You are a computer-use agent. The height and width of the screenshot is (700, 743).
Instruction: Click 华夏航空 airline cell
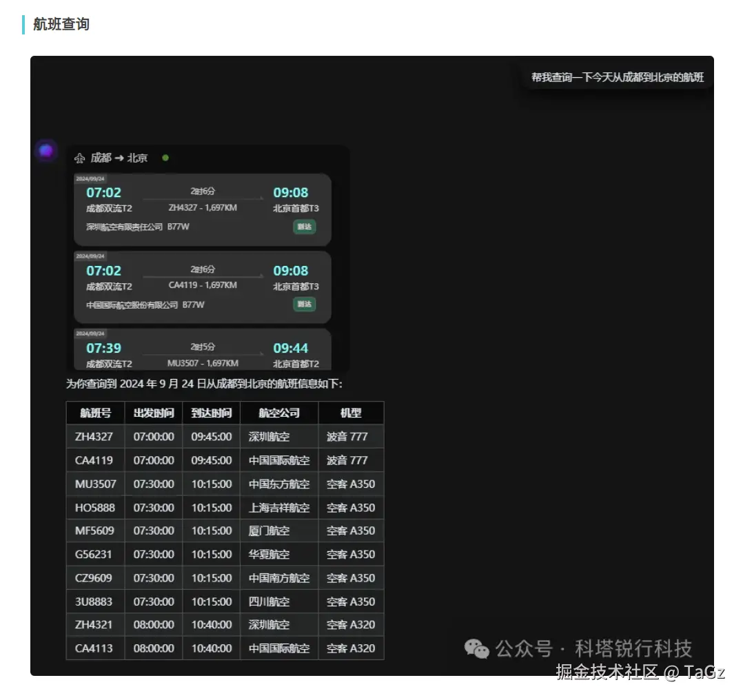coord(279,555)
